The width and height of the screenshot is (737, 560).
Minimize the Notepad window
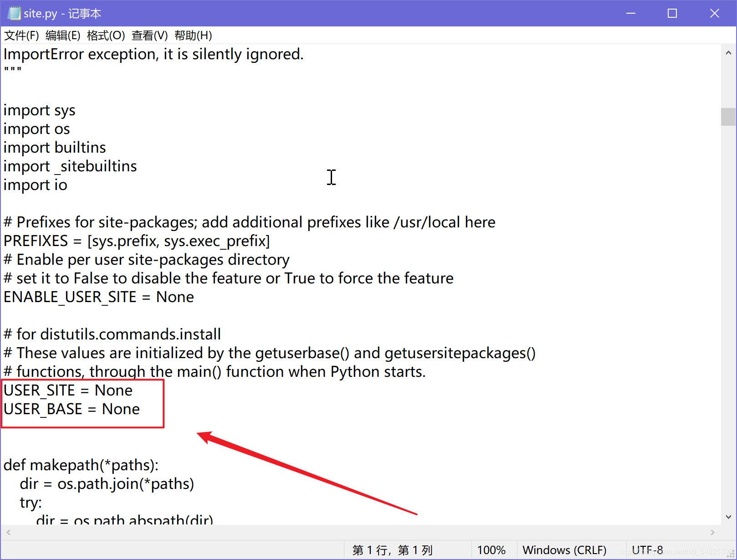pyautogui.click(x=630, y=13)
